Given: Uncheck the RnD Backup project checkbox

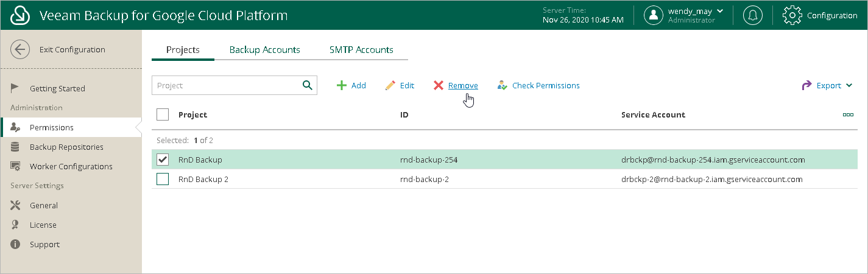Looking at the screenshot, I should click(163, 160).
